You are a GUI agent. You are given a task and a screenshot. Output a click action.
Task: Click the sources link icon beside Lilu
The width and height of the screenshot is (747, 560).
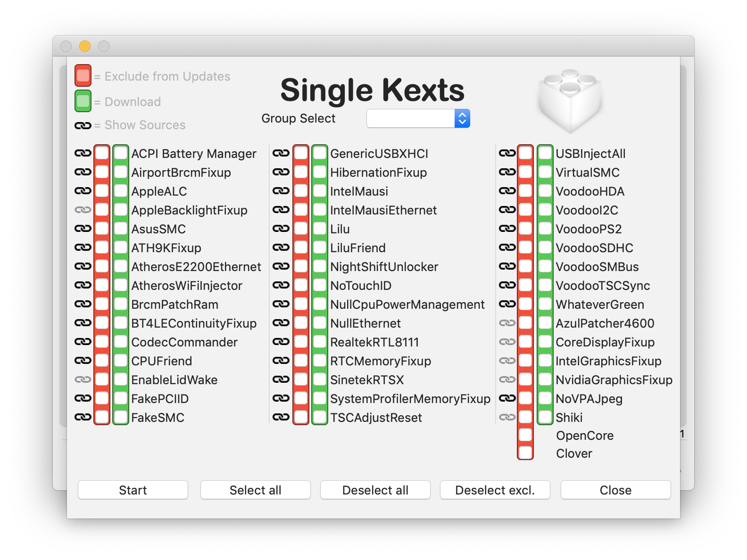click(x=281, y=229)
